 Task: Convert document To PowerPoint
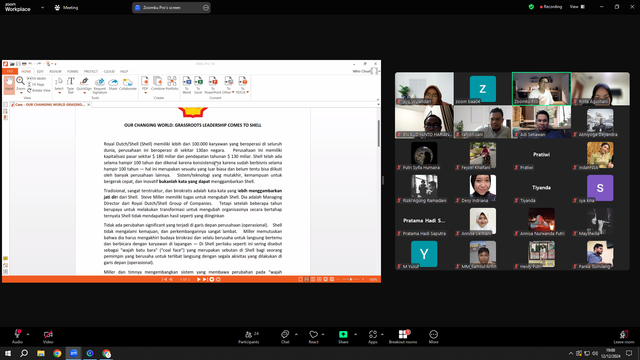point(213,85)
